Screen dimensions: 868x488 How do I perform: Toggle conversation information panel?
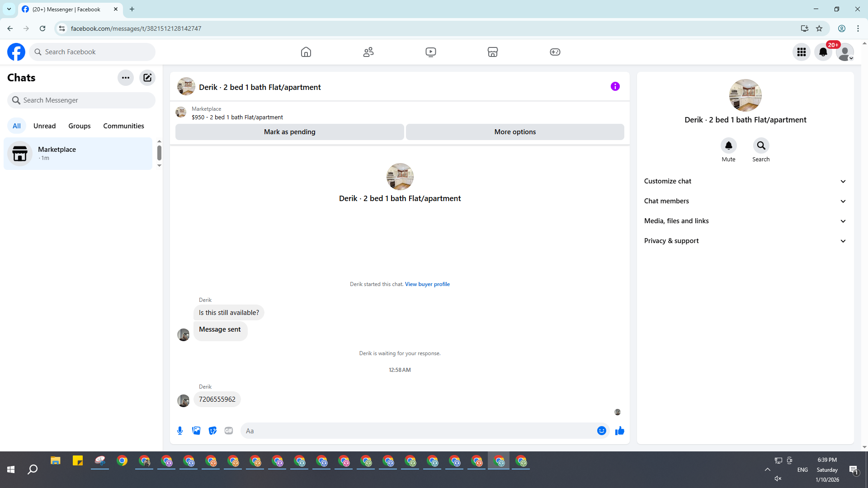pyautogui.click(x=615, y=86)
